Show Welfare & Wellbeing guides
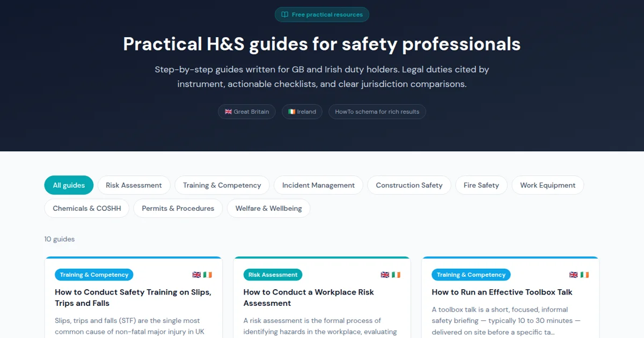 click(x=269, y=208)
